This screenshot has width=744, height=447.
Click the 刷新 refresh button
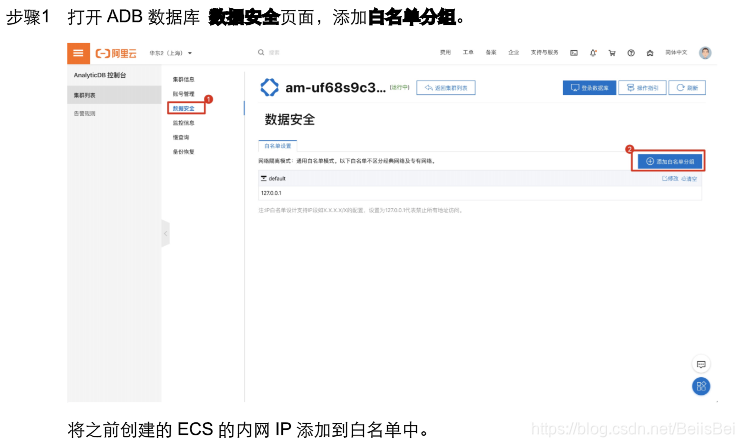pyautogui.click(x=687, y=88)
